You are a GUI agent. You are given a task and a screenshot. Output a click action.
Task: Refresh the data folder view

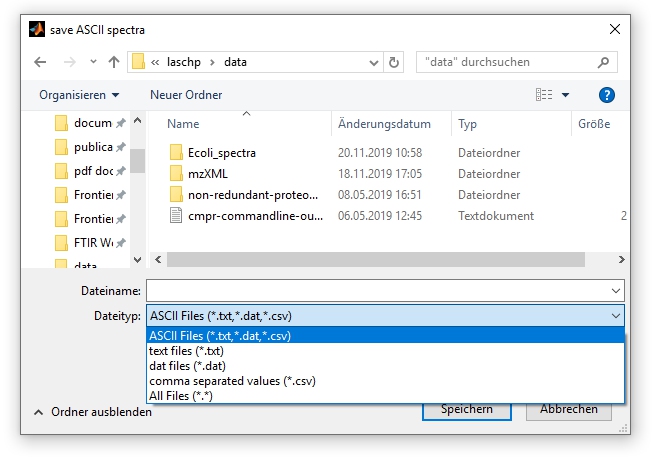pos(394,62)
